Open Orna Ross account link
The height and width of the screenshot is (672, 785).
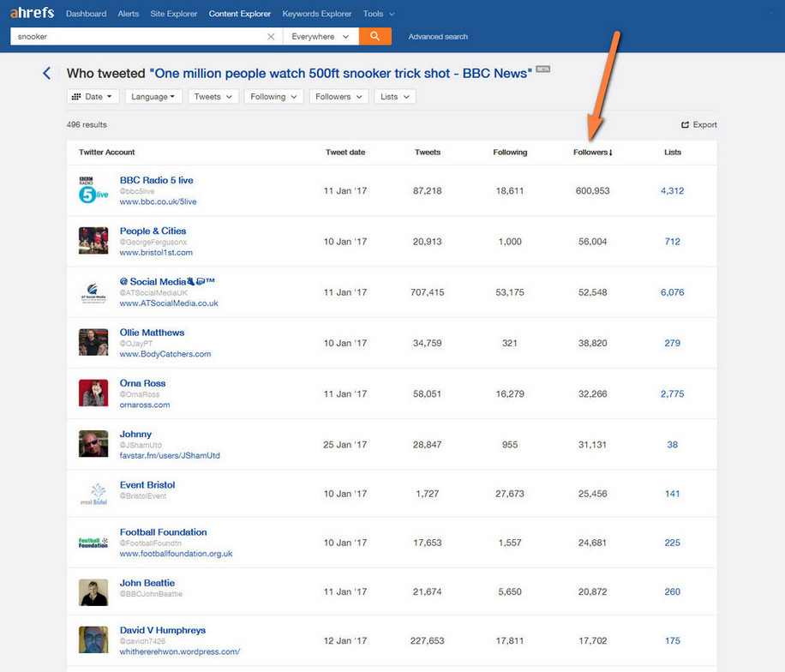(142, 383)
